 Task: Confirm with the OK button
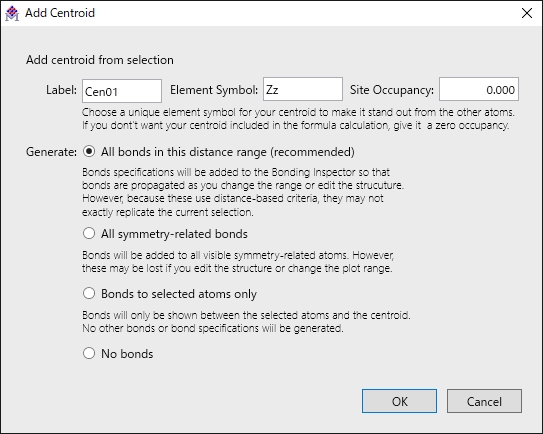399,401
